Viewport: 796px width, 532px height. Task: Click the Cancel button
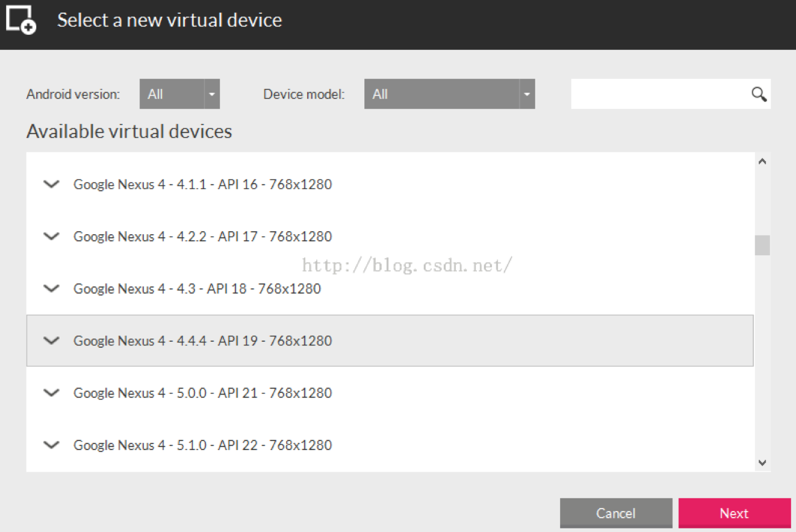(x=616, y=513)
